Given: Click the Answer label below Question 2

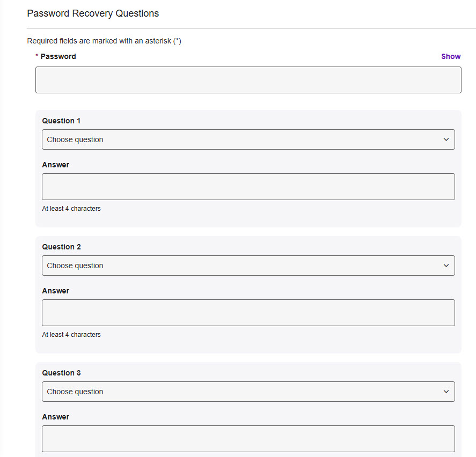Looking at the screenshot, I should click(56, 291).
